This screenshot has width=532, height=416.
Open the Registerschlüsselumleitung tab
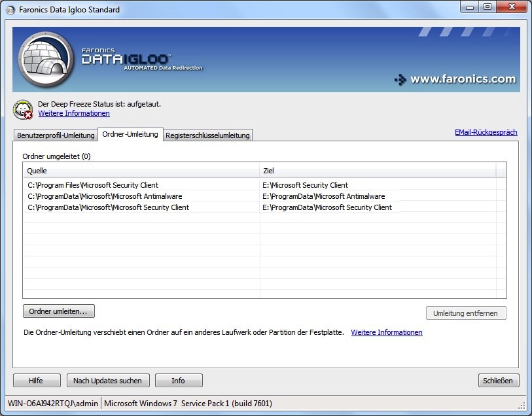tap(207, 135)
